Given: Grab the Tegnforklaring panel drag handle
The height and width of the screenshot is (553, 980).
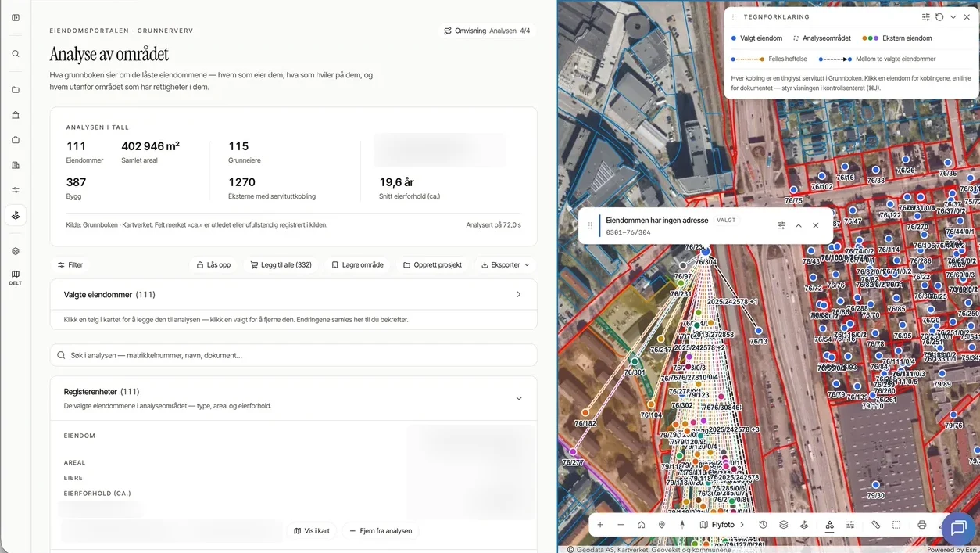Looking at the screenshot, I should click(x=734, y=16).
